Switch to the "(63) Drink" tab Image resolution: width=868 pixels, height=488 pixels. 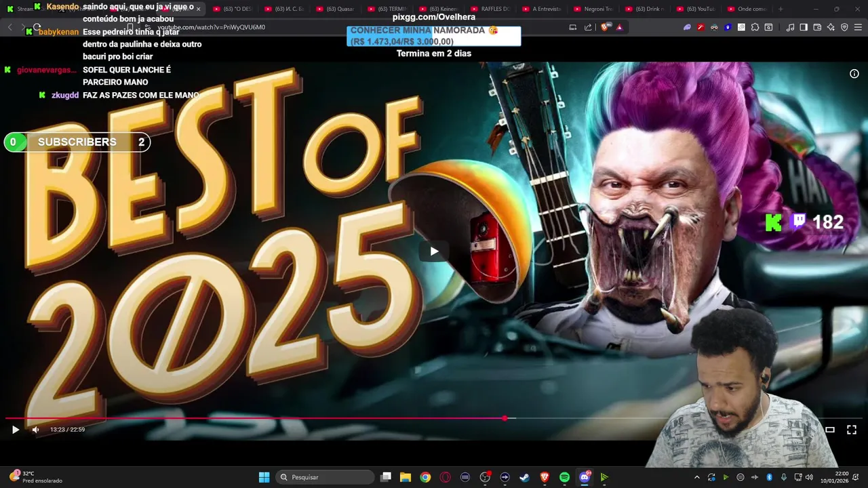click(644, 9)
